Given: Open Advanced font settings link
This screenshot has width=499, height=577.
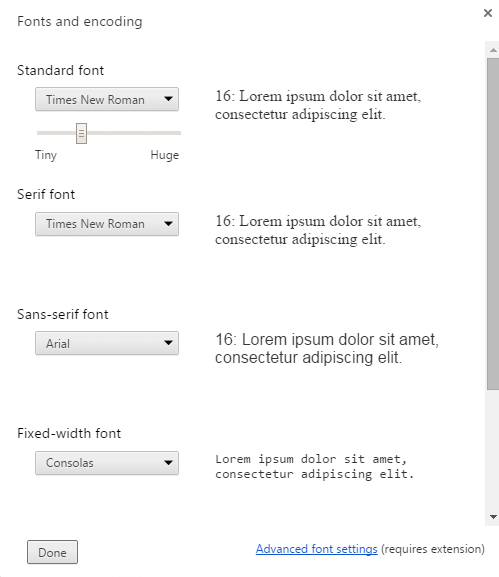Looking at the screenshot, I should click(316, 549).
